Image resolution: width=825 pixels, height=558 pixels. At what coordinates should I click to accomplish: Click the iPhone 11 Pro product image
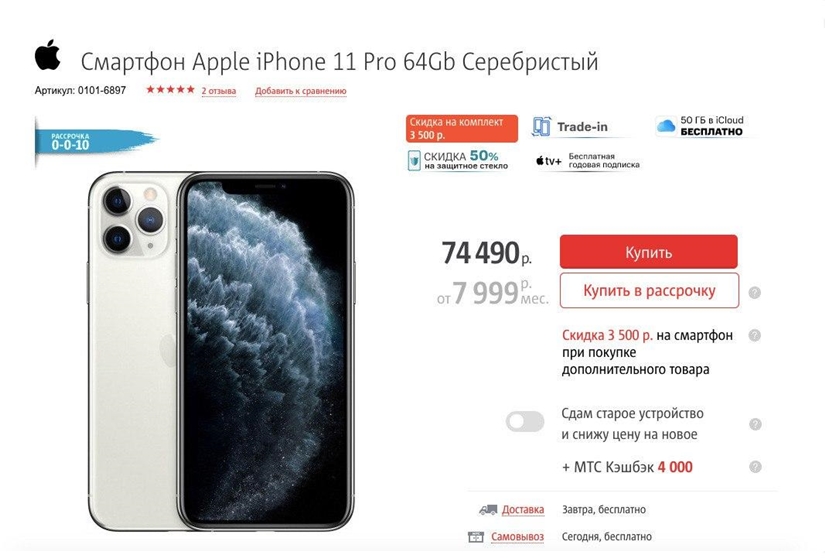coord(221,351)
